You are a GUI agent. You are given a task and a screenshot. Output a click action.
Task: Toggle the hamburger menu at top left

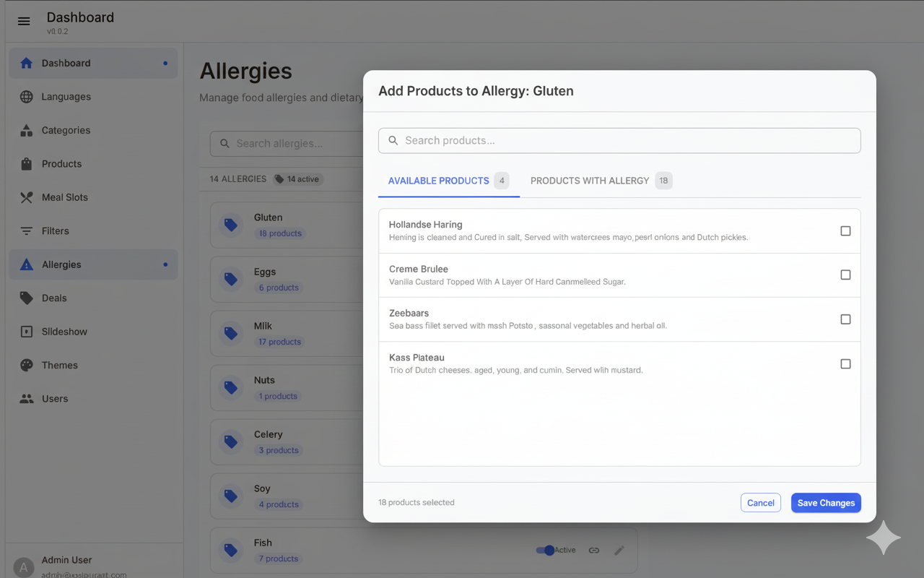click(24, 21)
